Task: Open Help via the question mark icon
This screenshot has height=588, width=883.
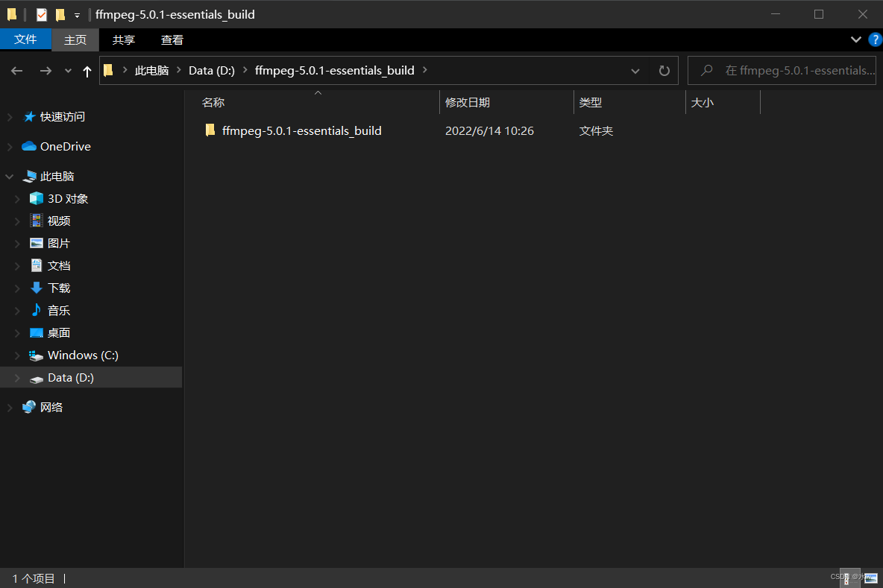Action: point(876,39)
